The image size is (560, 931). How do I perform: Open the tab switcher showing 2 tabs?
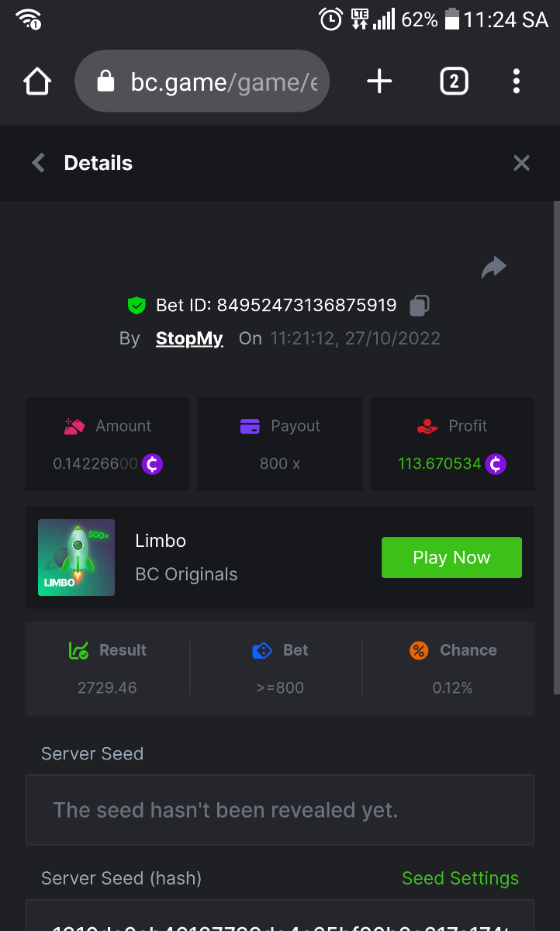454,81
